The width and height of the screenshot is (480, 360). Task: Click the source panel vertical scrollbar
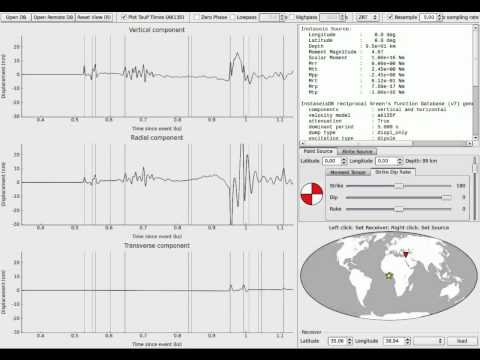click(x=475, y=188)
